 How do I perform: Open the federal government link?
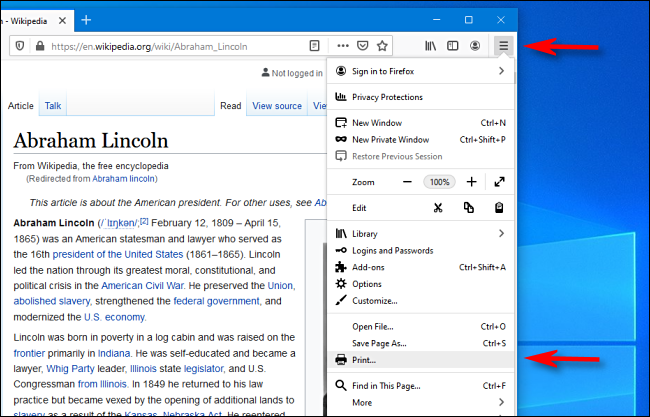[217, 301]
